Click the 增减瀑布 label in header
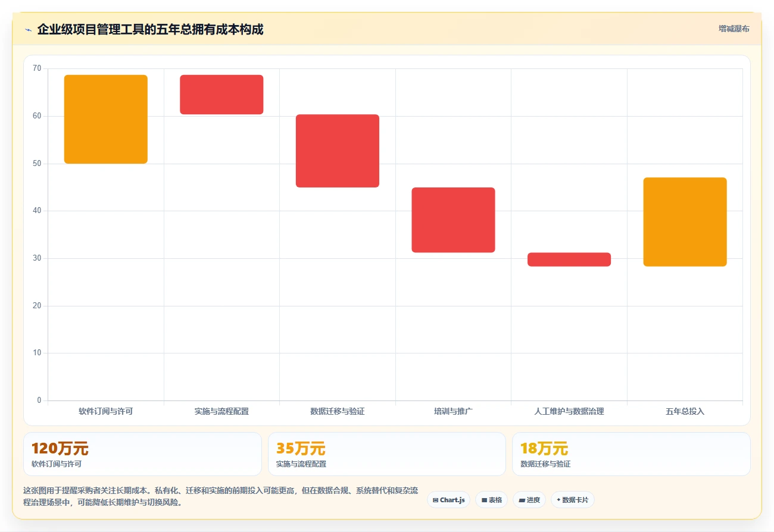Image resolution: width=774 pixels, height=532 pixels. [734, 29]
